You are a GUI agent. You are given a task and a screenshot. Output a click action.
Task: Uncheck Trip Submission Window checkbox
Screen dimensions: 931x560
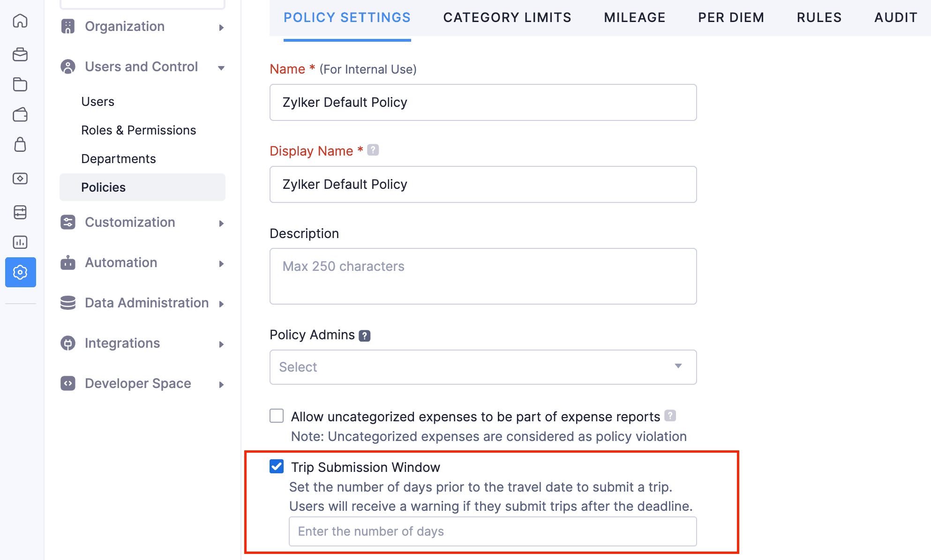point(277,466)
